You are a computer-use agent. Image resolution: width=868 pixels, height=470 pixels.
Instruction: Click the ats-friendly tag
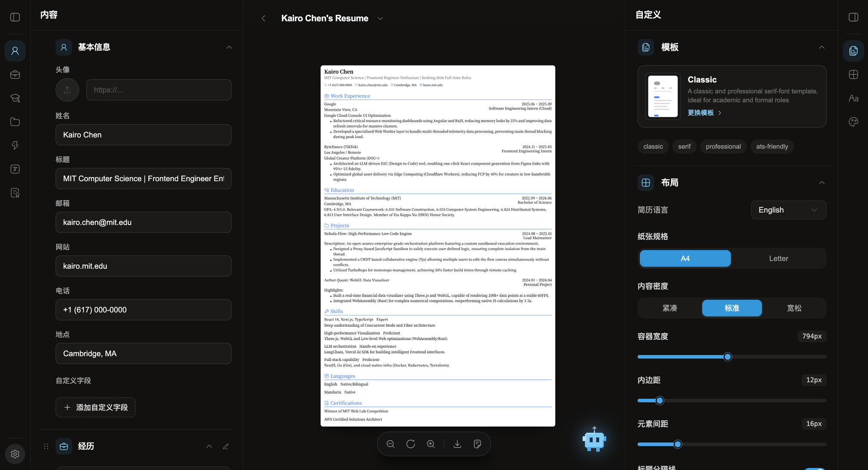[772, 146]
